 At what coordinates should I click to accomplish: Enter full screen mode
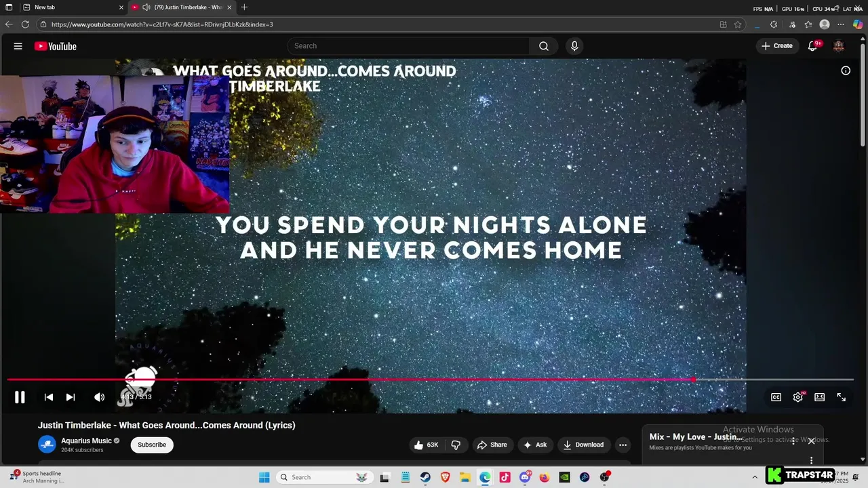(x=842, y=397)
